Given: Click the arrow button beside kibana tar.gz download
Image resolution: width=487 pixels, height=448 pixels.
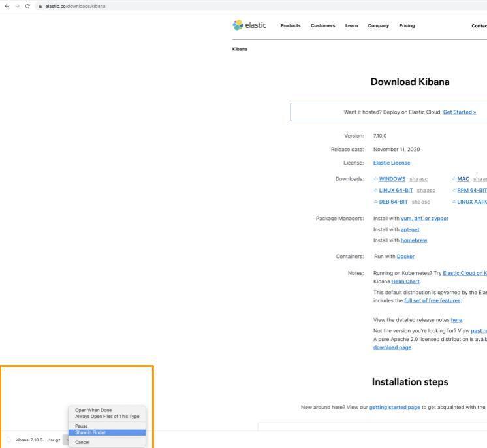Looking at the screenshot, I should click(66, 440).
